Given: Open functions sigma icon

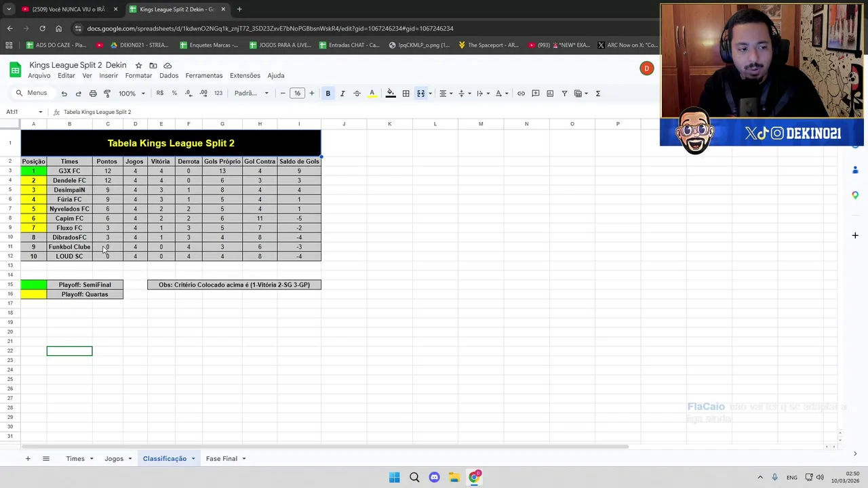Looking at the screenshot, I should pos(598,94).
